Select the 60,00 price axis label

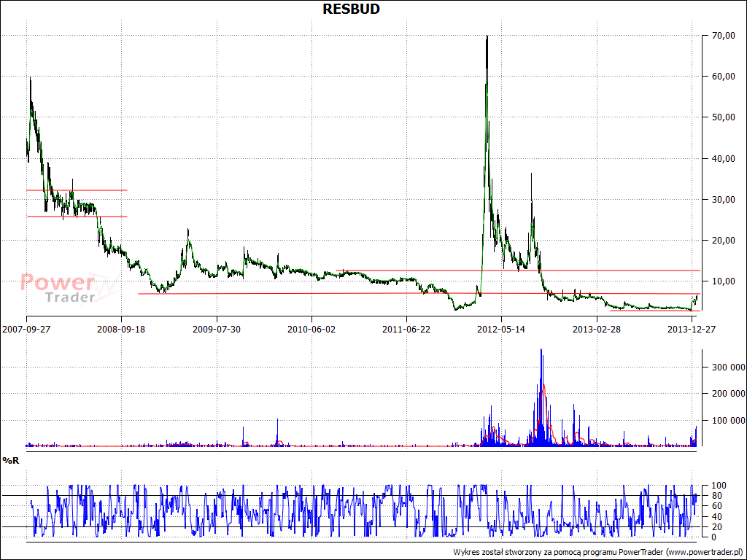(x=724, y=76)
